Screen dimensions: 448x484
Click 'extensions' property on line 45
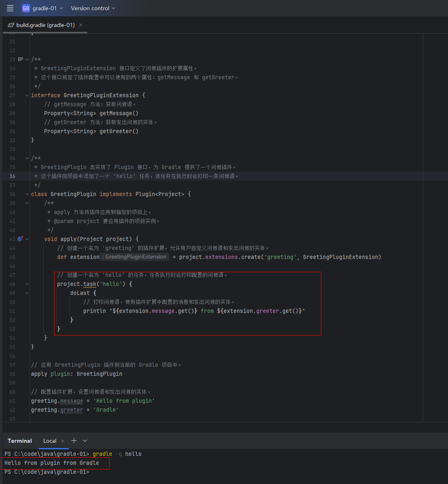tap(222, 257)
